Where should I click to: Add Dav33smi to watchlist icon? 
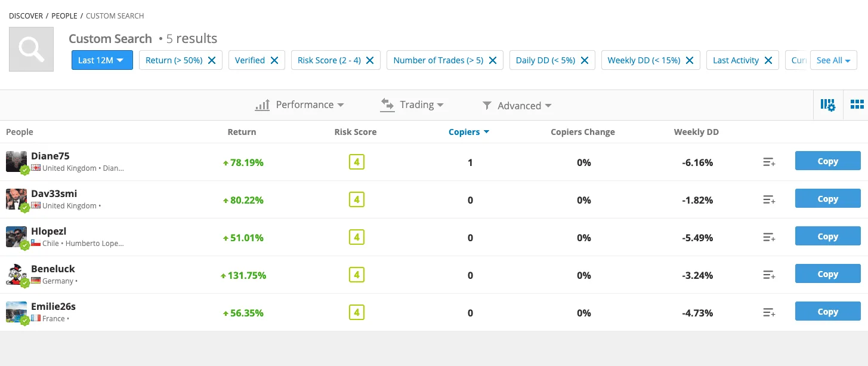tap(769, 200)
